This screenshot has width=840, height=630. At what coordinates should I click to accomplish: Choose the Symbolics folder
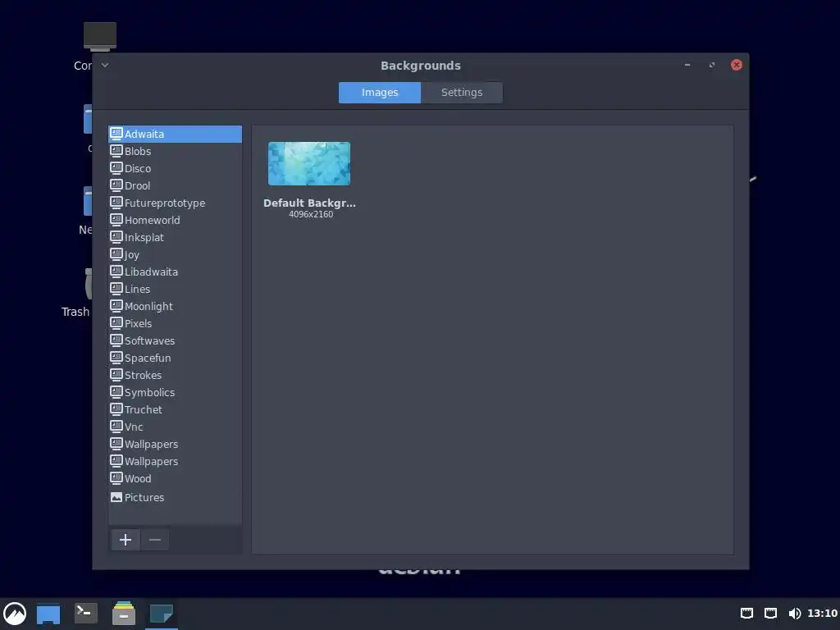point(176,392)
